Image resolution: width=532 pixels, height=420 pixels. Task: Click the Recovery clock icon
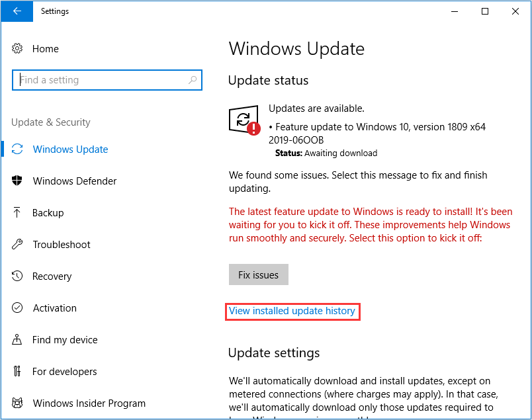pos(17,276)
